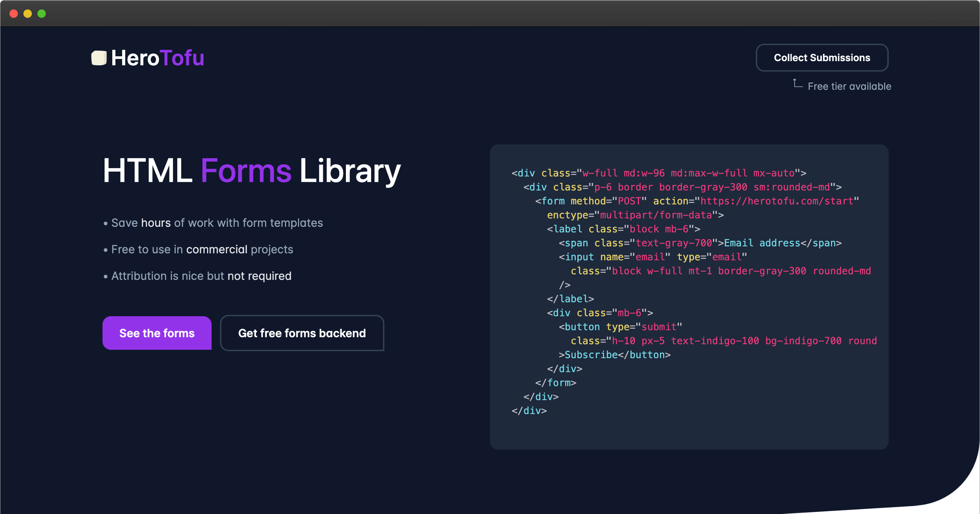The height and width of the screenshot is (514, 980).
Task: Click the HeroTofu tofu cube logo icon
Action: pyautogui.click(x=98, y=58)
